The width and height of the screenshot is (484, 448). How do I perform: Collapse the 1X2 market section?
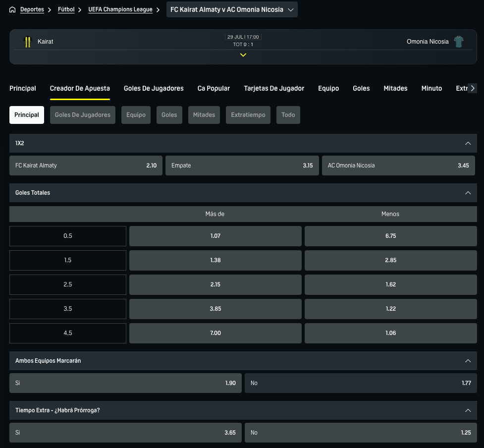[468, 143]
